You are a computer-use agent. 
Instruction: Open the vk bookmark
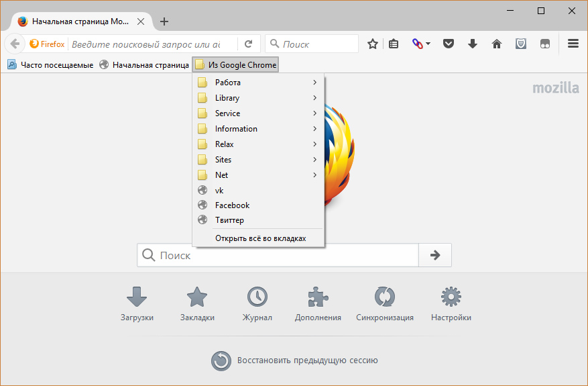click(x=258, y=190)
